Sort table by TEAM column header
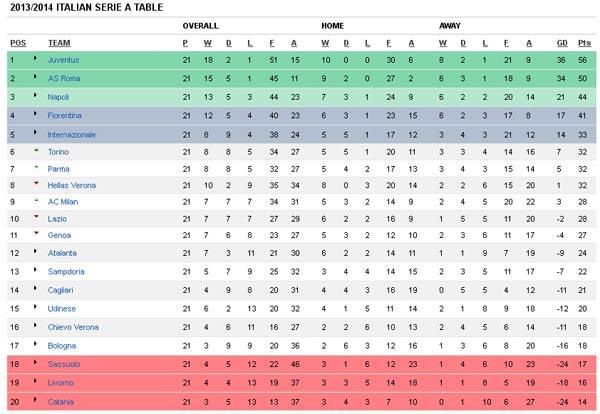The height and width of the screenshot is (414, 600). (59, 43)
